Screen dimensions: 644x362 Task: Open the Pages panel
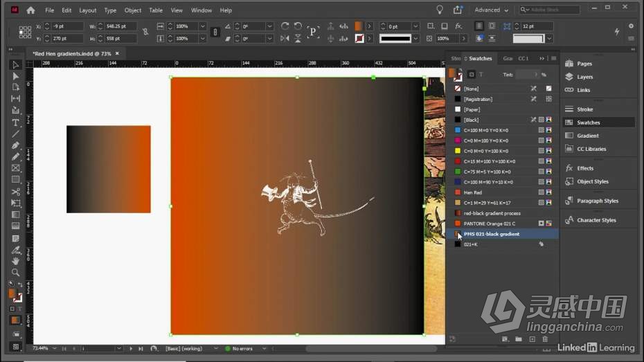coord(584,64)
